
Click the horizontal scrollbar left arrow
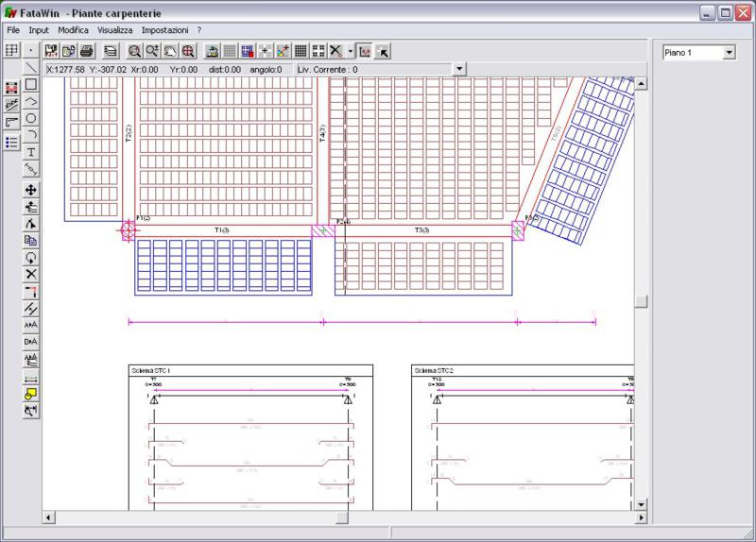pos(48,517)
